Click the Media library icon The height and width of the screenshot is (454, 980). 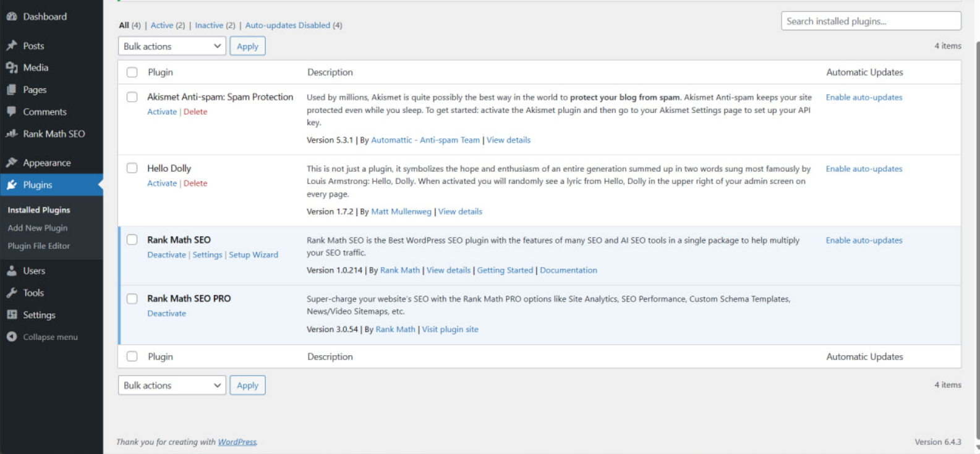pyautogui.click(x=11, y=67)
